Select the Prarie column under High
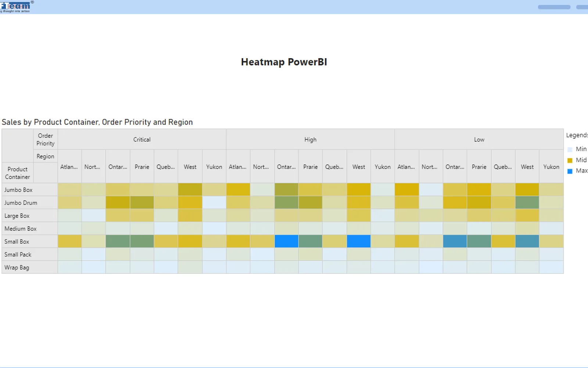The width and height of the screenshot is (588, 368). [x=311, y=167]
